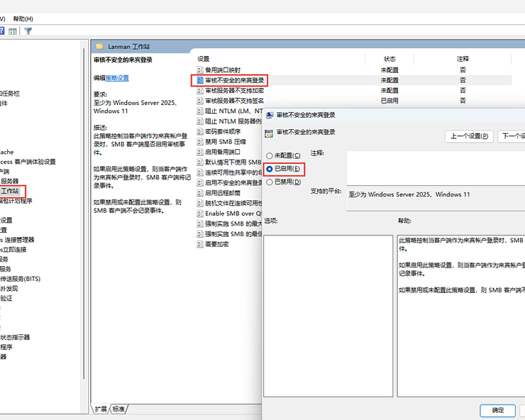This screenshot has width=525, height=420.
Task: Click the filter funnel toolbar icon
Action: (x=28, y=31)
